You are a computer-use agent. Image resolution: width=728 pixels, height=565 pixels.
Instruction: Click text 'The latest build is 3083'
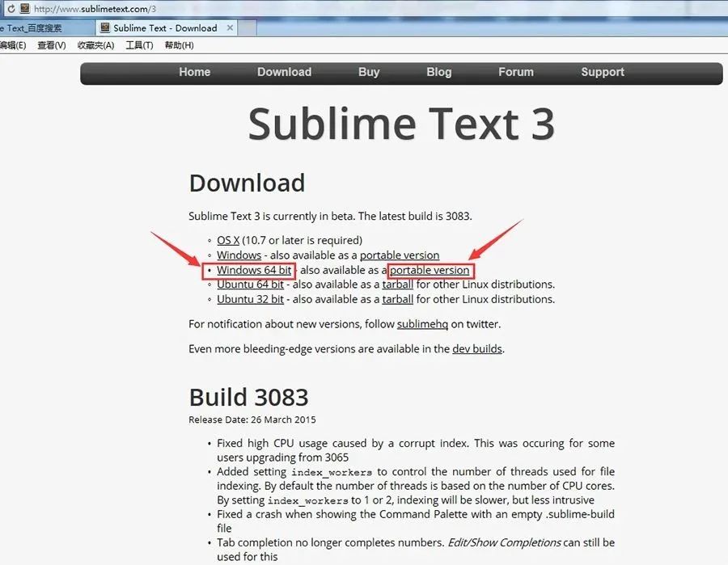415,216
